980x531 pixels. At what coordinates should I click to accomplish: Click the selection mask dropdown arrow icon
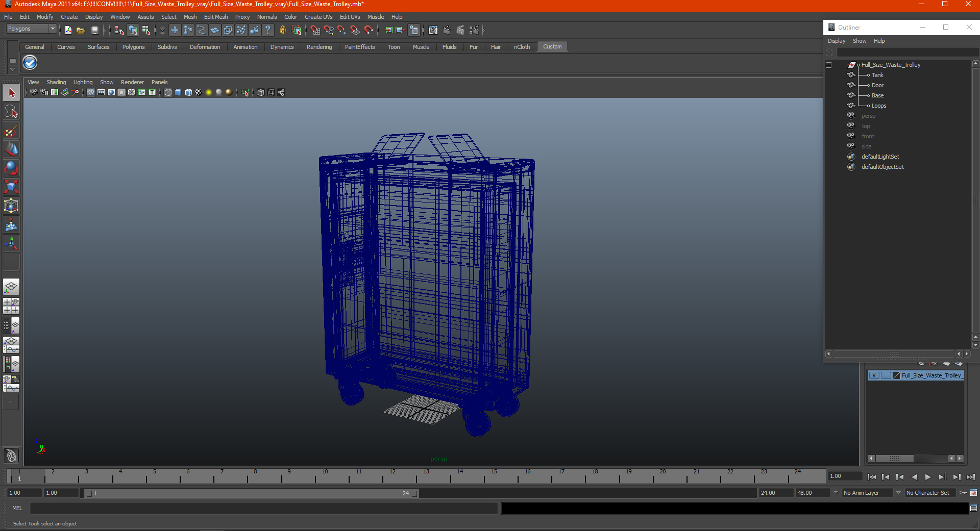coord(162,31)
